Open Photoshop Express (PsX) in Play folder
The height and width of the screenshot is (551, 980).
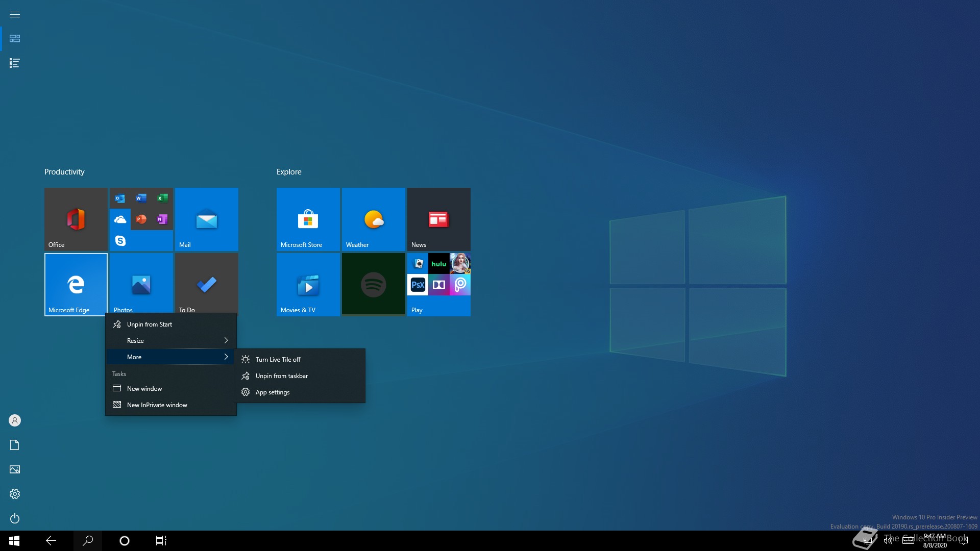click(x=418, y=285)
